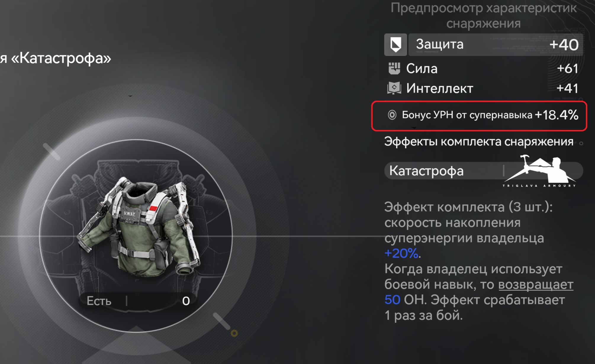The width and height of the screenshot is (595, 364).
Task: Click the Есть owned count label
Action: (99, 301)
